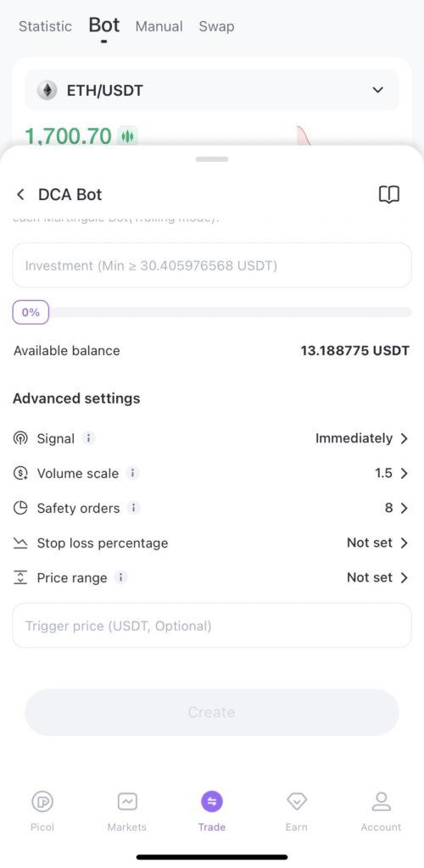Viewport: 424px width, 868px height.
Task: Switch to the Manual tab
Action: (159, 26)
